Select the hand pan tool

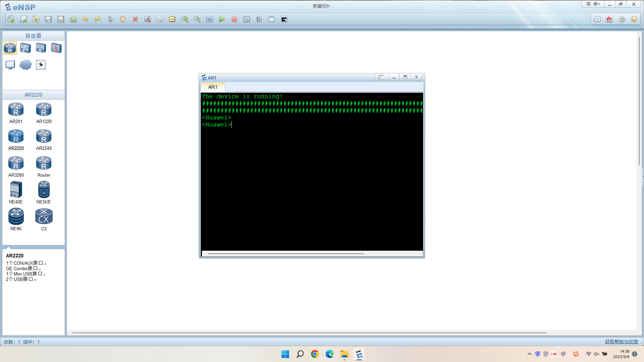tap(123, 19)
